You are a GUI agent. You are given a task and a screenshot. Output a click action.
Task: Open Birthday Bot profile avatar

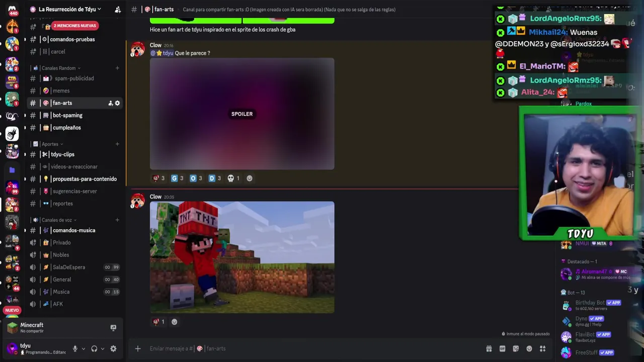[566, 305]
